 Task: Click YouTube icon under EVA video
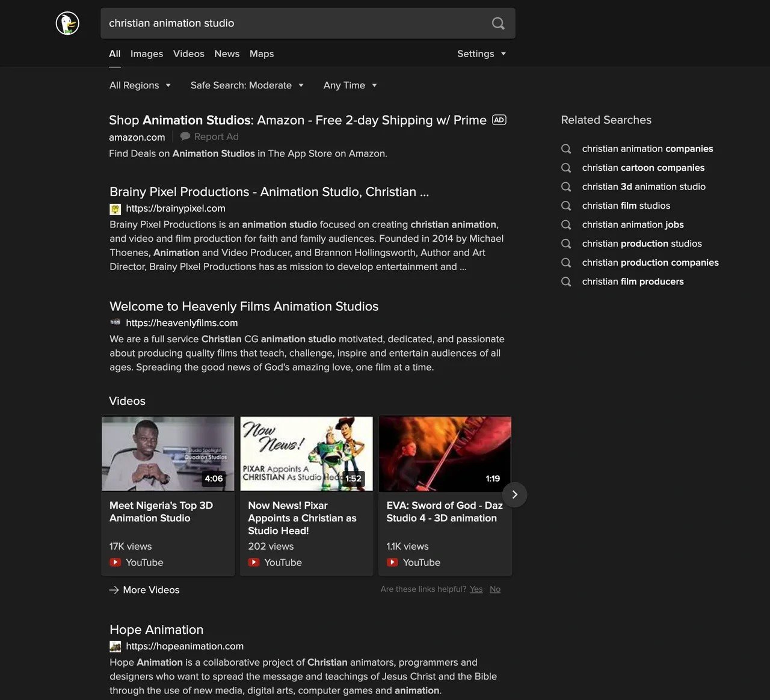click(x=392, y=562)
